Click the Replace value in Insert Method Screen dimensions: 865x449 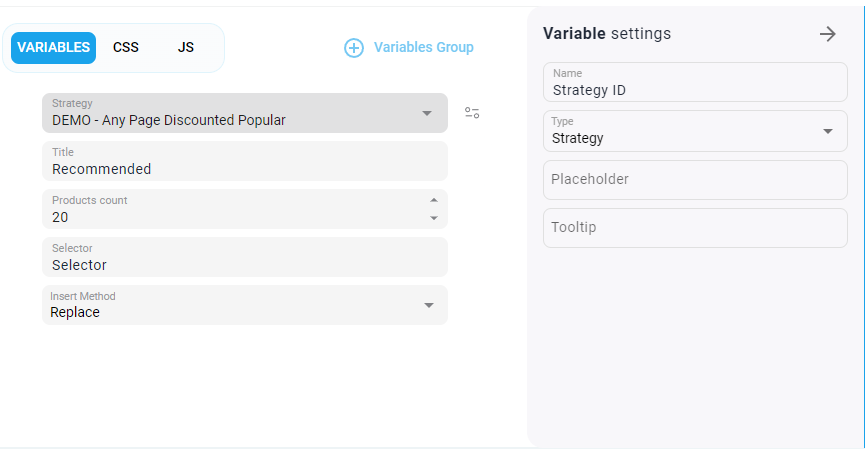point(76,312)
